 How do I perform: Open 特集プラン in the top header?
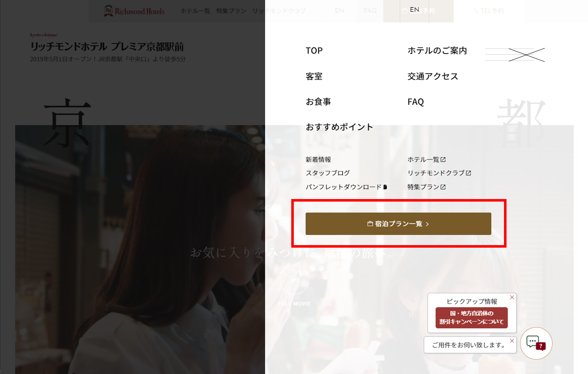[231, 11]
